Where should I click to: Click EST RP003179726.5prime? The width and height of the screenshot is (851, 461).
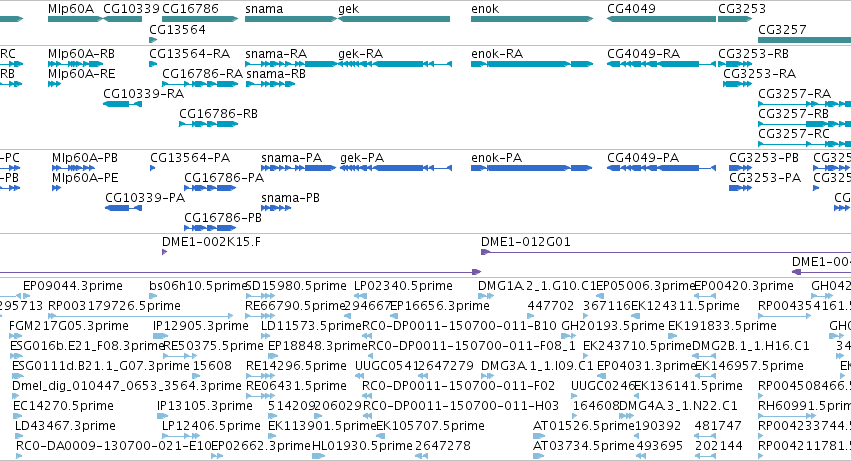115,306
